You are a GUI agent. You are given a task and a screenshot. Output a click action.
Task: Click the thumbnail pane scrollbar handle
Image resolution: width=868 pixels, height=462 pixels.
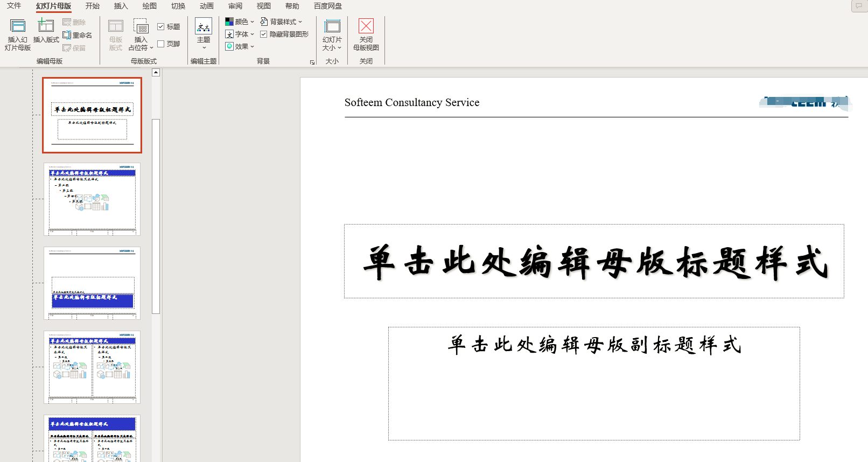pyautogui.click(x=156, y=216)
